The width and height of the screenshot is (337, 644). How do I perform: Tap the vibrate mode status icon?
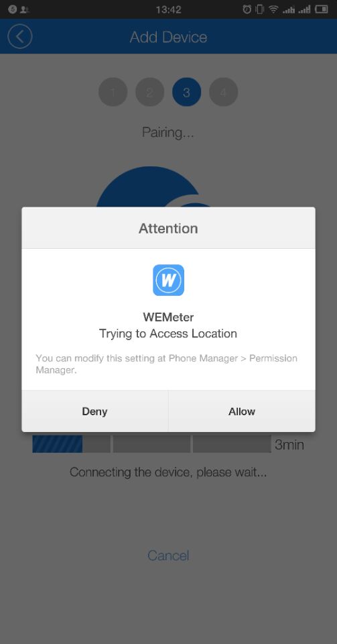[x=260, y=9]
